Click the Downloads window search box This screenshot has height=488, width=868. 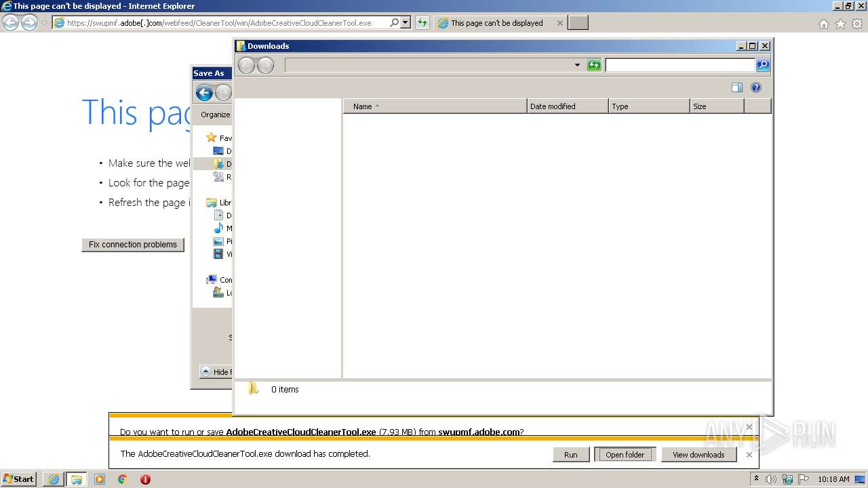tap(680, 65)
